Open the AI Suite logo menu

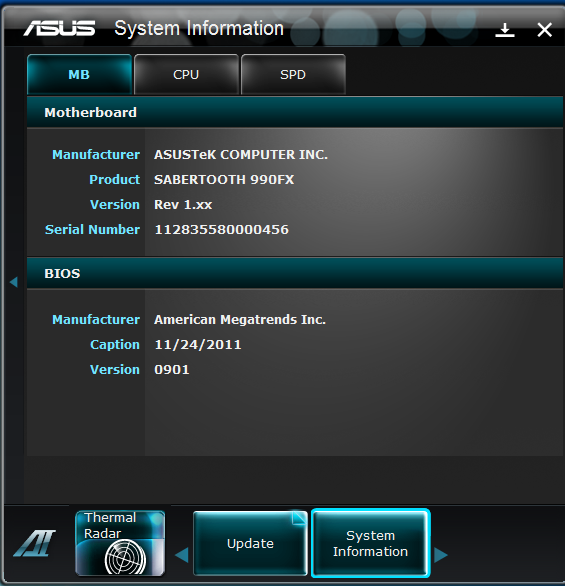coord(34,543)
